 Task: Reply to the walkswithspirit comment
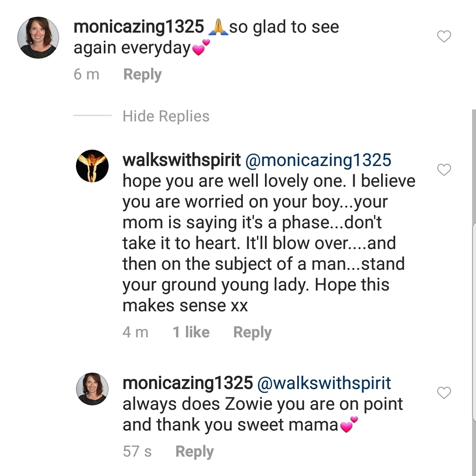[252, 332]
